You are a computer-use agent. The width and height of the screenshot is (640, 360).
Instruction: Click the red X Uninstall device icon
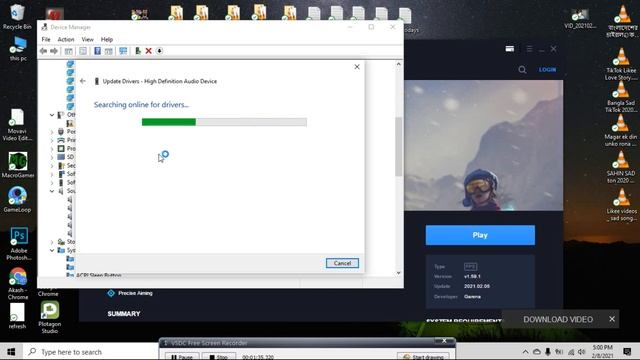pos(149,51)
